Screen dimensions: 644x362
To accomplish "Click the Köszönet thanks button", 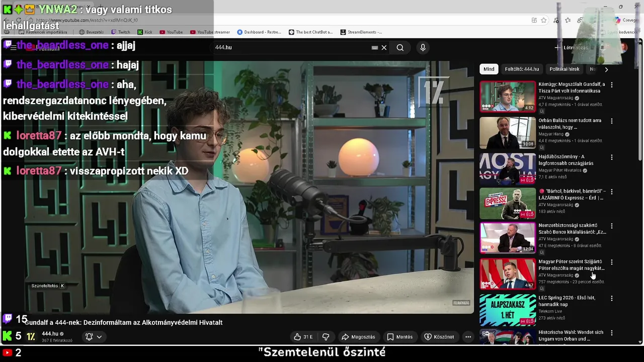I will (x=439, y=337).
